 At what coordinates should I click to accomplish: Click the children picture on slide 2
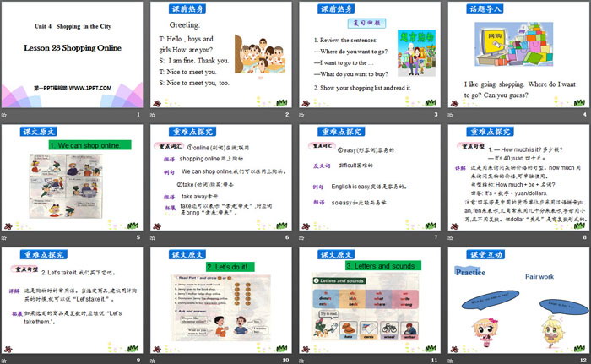pyautogui.click(x=260, y=55)
